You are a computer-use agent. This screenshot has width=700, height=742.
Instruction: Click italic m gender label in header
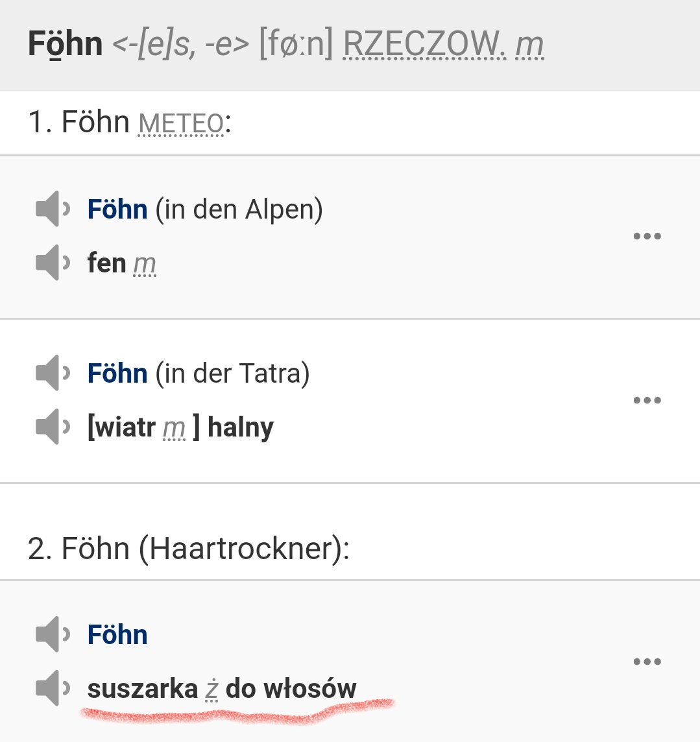[x=529, y=45]
